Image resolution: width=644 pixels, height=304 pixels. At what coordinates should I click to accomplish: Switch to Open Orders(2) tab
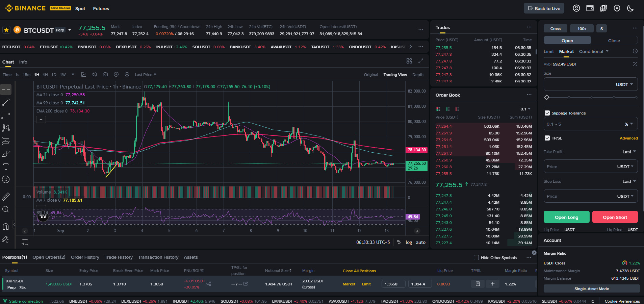tap(49, 257)
